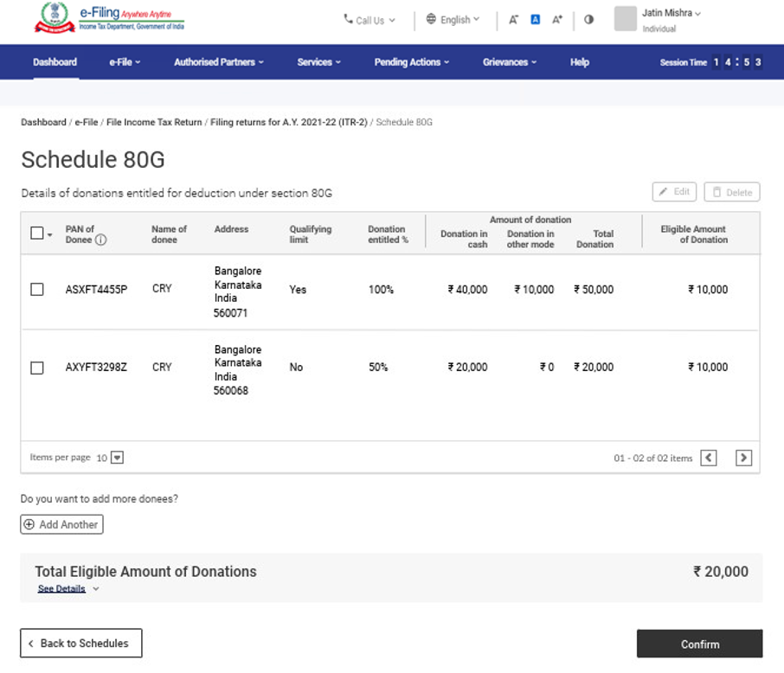Select the row with PAN ASXFT4455P
The height and width of the screenshot is (673, 784).
[x=37, y=290]
